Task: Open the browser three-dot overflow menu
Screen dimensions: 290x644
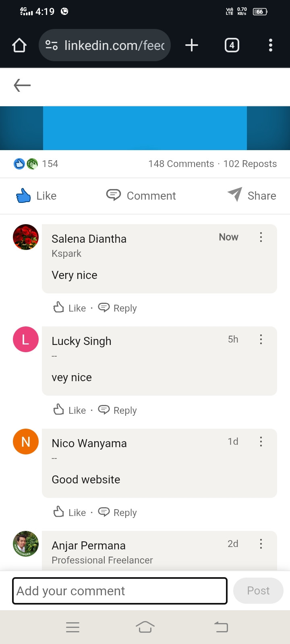Action: tap(271, 45)
